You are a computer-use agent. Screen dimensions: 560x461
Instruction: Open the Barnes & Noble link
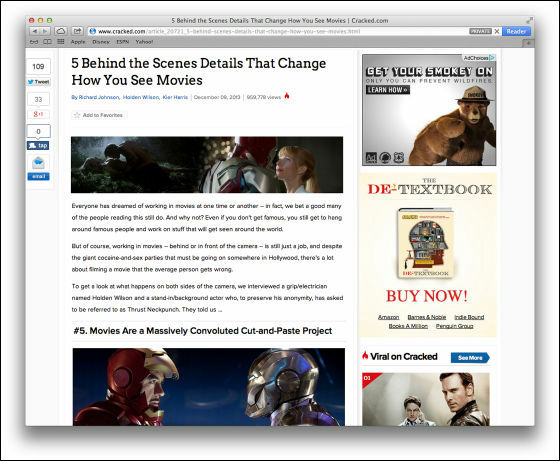(x=427, y=317)
